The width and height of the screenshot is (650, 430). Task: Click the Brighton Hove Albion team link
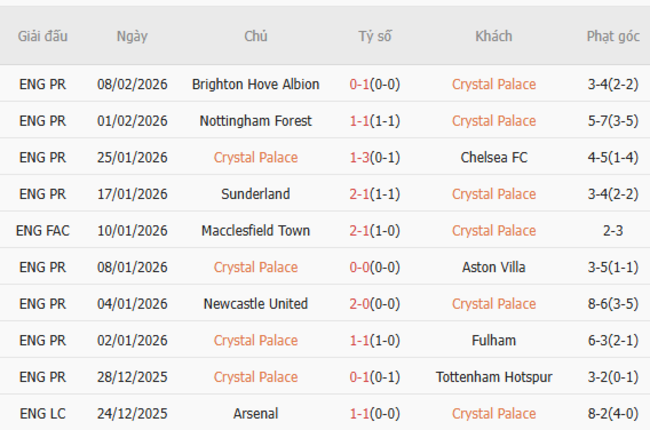pyautogui.click(x=255, y=84)
